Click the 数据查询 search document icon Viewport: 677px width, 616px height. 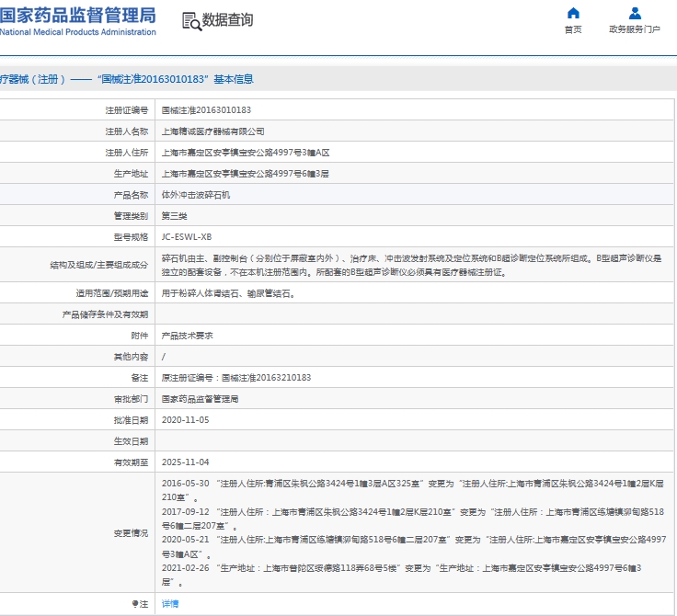tap(191, 21)
